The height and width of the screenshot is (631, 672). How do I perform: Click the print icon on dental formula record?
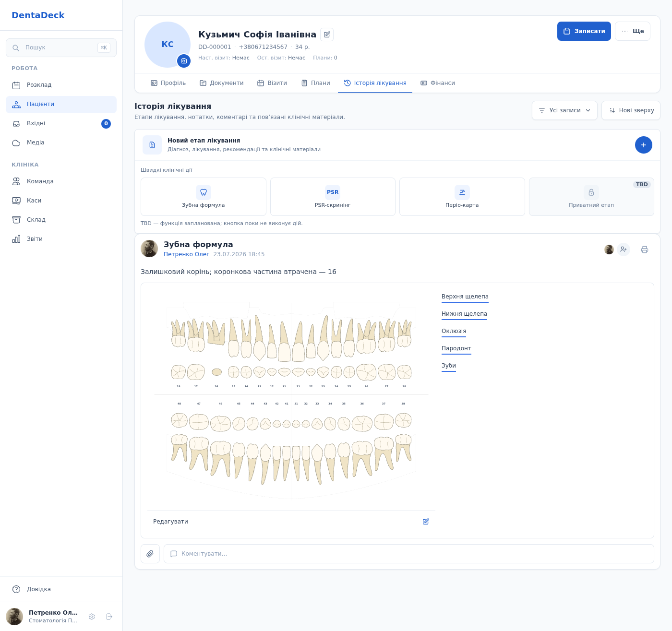(645, 250)
